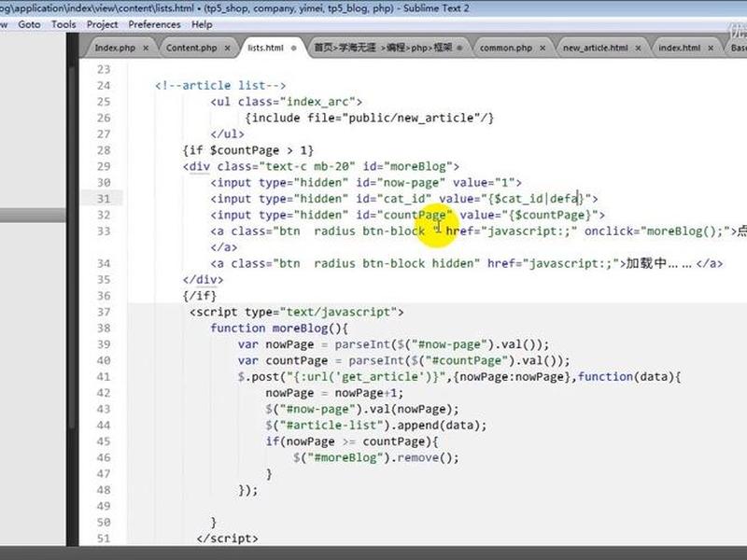Click the function moreBlog() declaration
Image resolution: width=747 pixels, height=560 pixels.
(279, 329)
